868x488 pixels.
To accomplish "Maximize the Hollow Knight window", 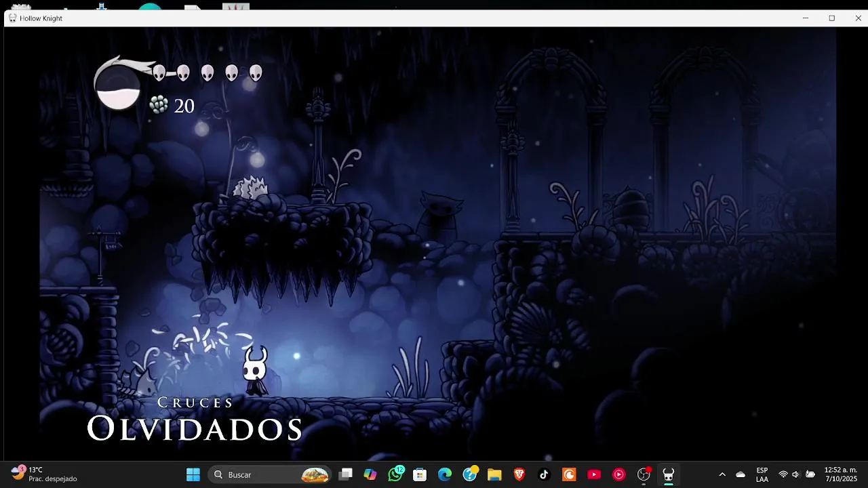I will (832, 18).
